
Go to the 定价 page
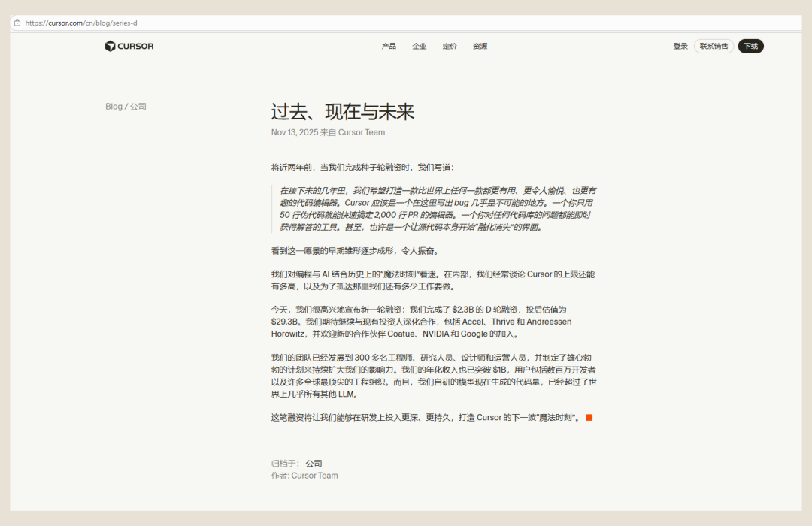[x=450, y=47]
